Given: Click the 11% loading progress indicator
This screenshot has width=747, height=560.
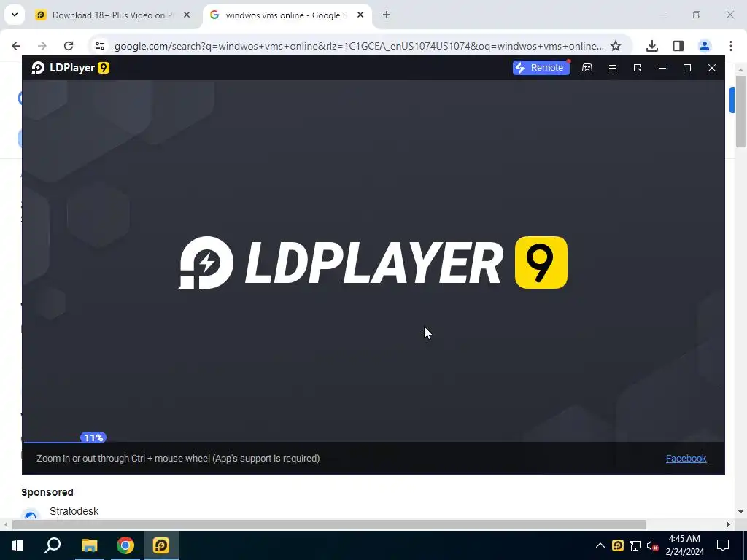Looking at the screenshot, I should click(93, 437).
